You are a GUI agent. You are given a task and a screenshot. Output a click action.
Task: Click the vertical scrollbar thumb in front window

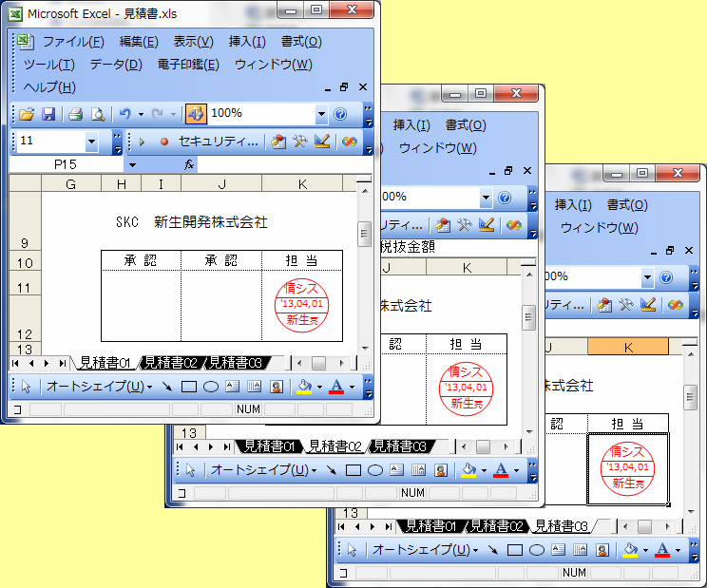364,234
